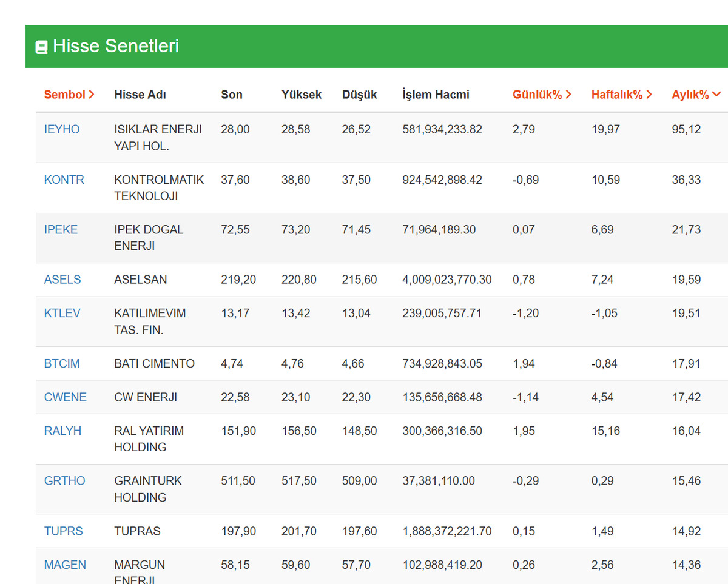Click GRTHO volume 37,381,110.00
The width and height of the screenshot is (728, 584).
439,481
